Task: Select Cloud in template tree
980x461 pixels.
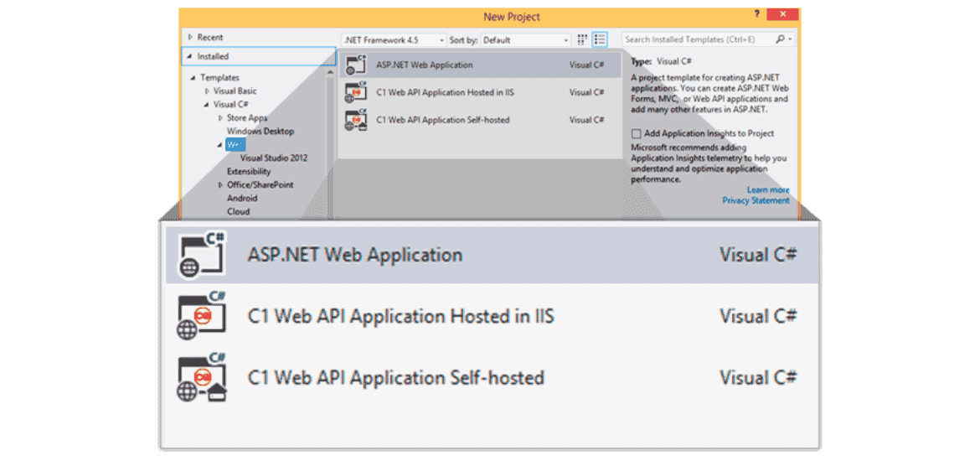Action: tap(238, 211)
